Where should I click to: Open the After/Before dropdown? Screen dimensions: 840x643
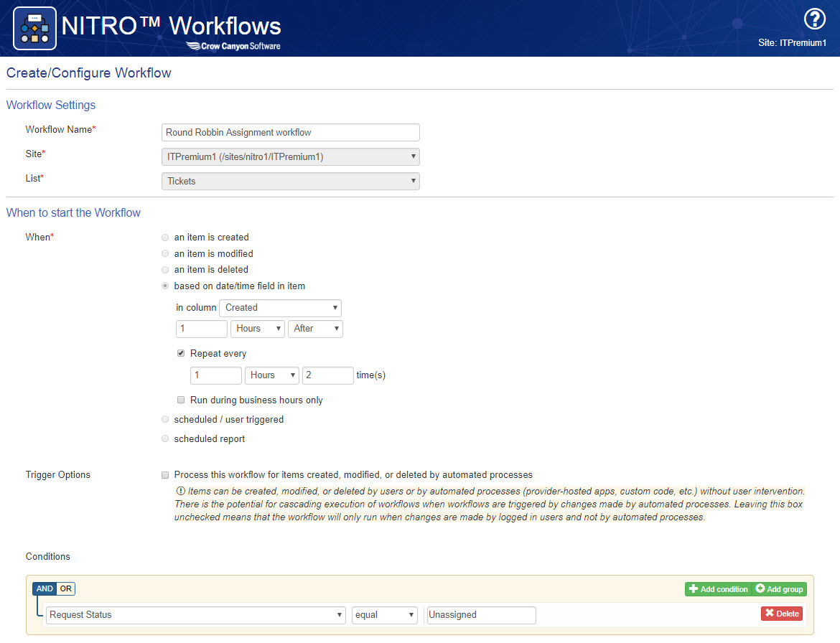pos(315,329)
